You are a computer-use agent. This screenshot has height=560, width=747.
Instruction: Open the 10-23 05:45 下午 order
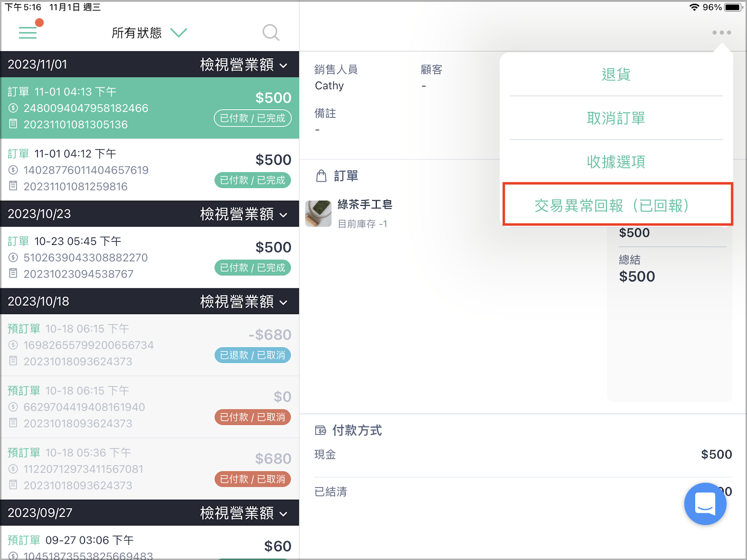150,258
